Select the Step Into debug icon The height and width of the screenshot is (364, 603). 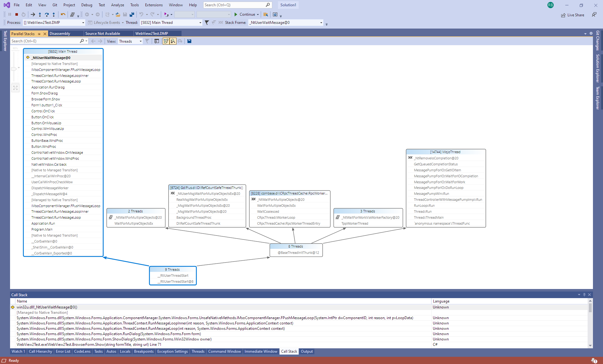pos(40,14)
